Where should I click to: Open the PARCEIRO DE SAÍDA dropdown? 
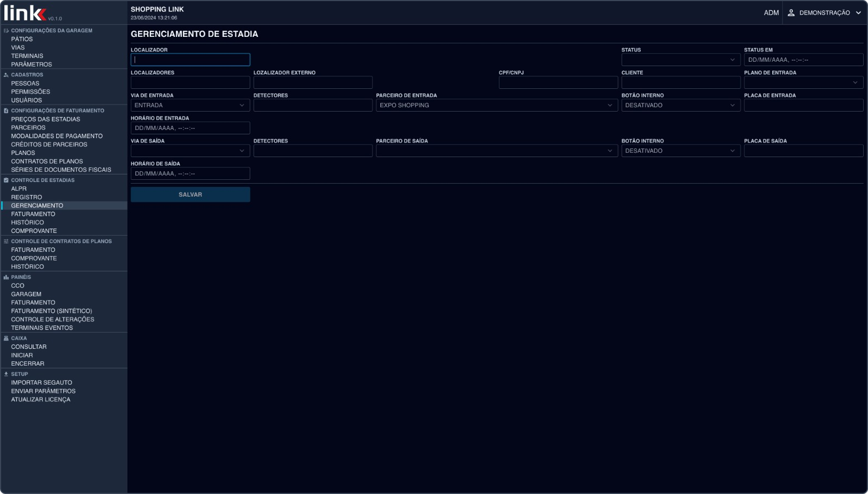coord(497,151)
